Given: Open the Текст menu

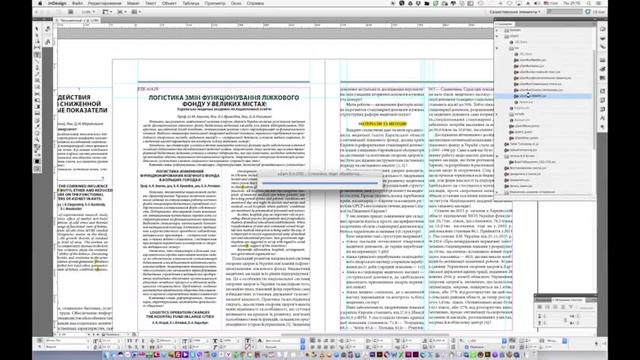Looking at the screenshot, I should point(151,3).
